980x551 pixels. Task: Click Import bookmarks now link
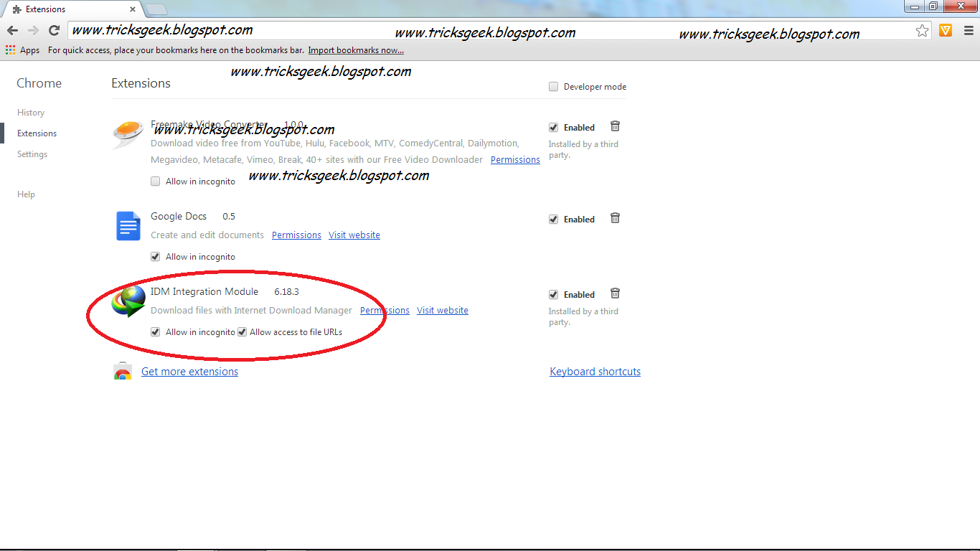(x=356, y=50)
